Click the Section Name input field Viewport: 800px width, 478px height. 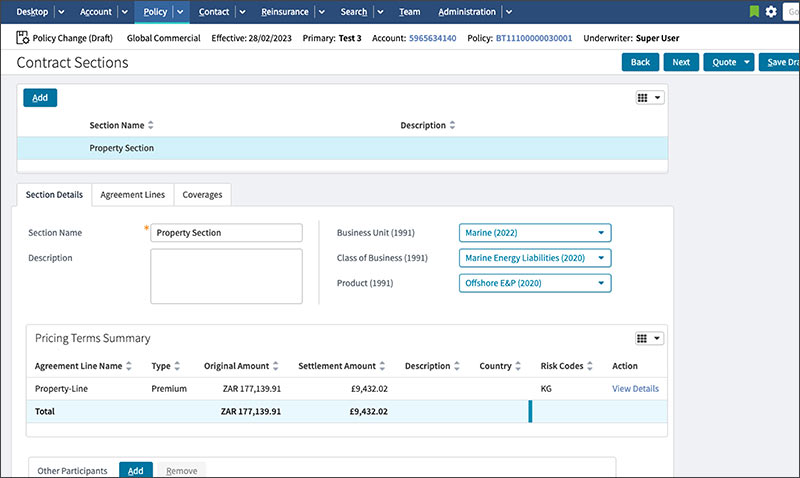(x=226, y=233)
